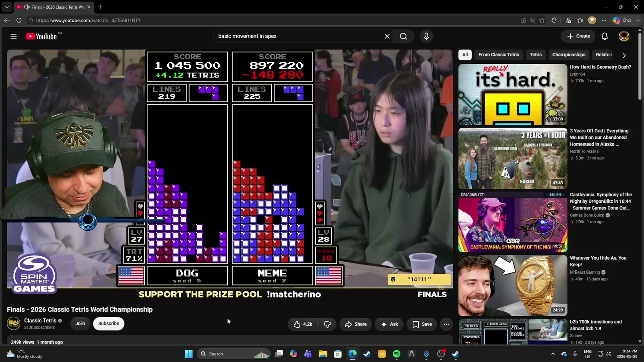Click the browser address bar URL
Viewport: 644px width, 362px height.
(88, 20)
